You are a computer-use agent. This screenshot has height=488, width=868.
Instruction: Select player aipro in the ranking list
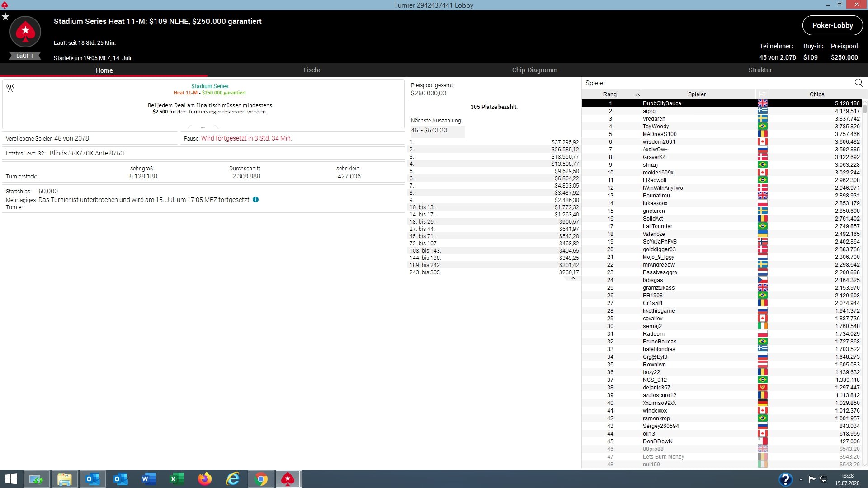coord(649,111)
